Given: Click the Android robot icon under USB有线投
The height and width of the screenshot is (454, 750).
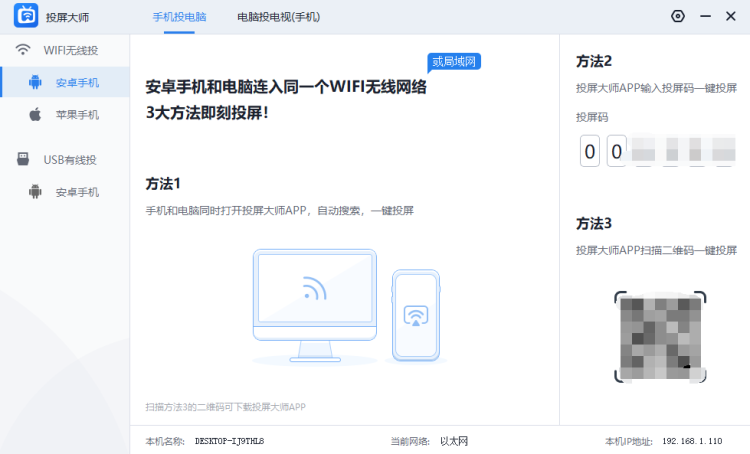Looking at the screenshot, I should tap(35, 191).
